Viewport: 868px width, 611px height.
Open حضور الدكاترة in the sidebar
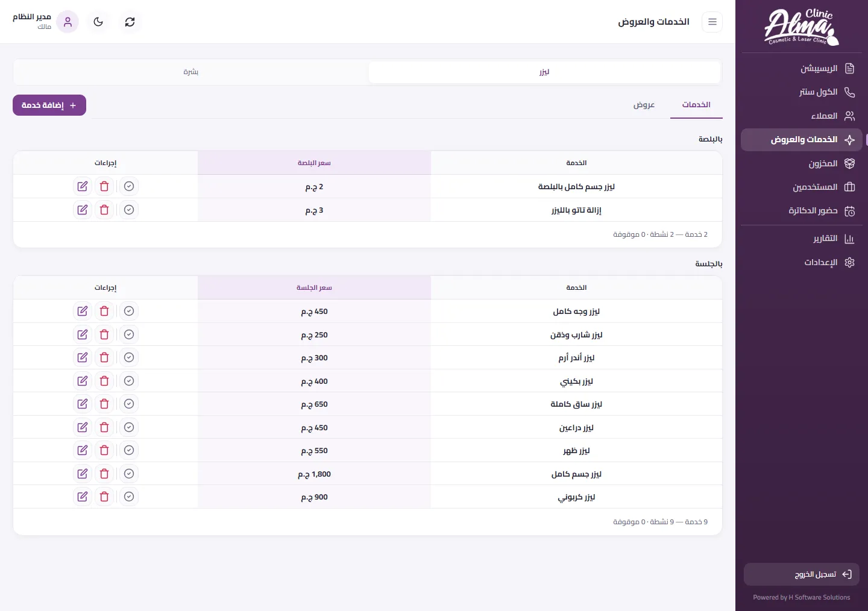(802, 211)
